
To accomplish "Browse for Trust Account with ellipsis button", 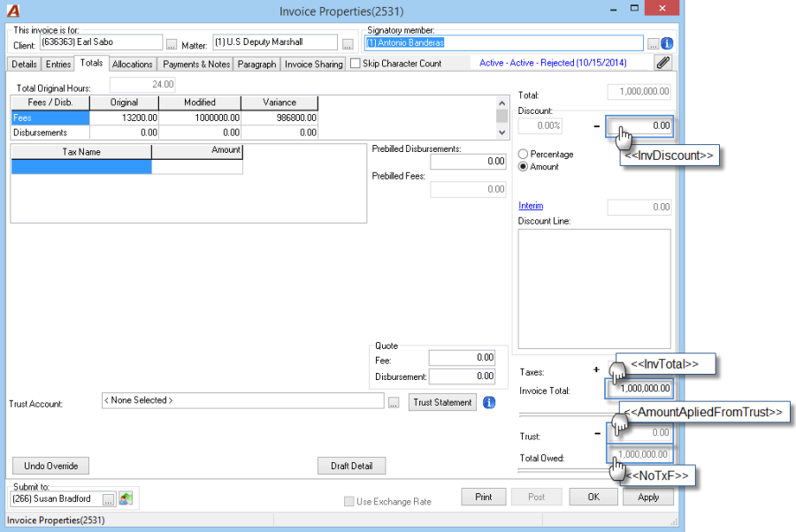I will [x=394, y=403].
